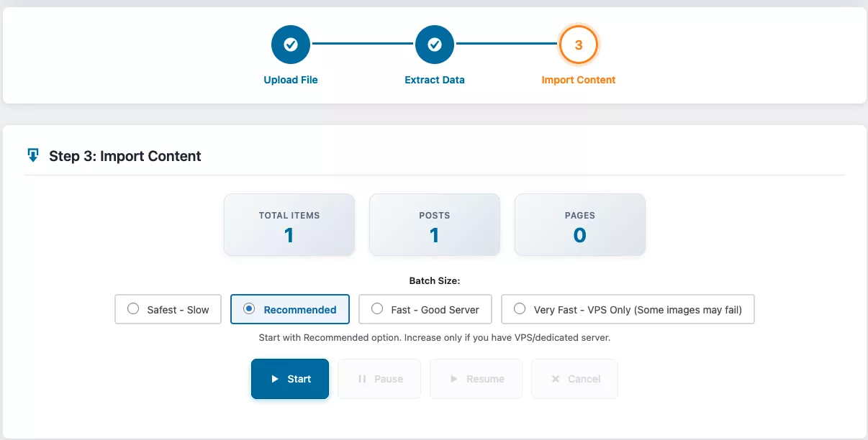Click the Upload File checkmark circle
This screenshot has width=868, height=440.
(x=291, y=45)
